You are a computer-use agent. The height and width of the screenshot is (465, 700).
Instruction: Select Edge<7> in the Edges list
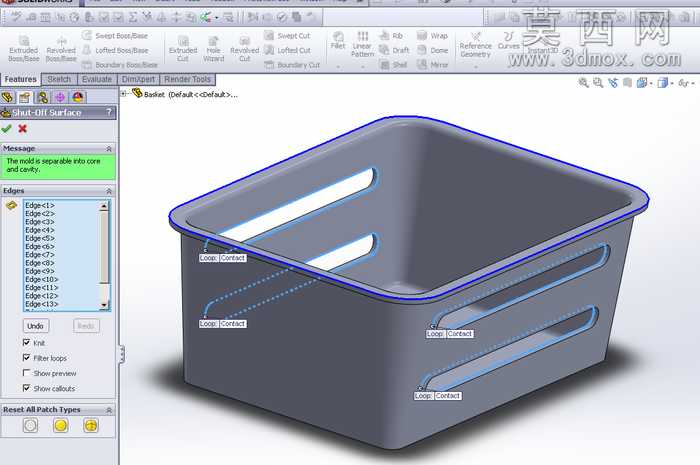(40, 255)
